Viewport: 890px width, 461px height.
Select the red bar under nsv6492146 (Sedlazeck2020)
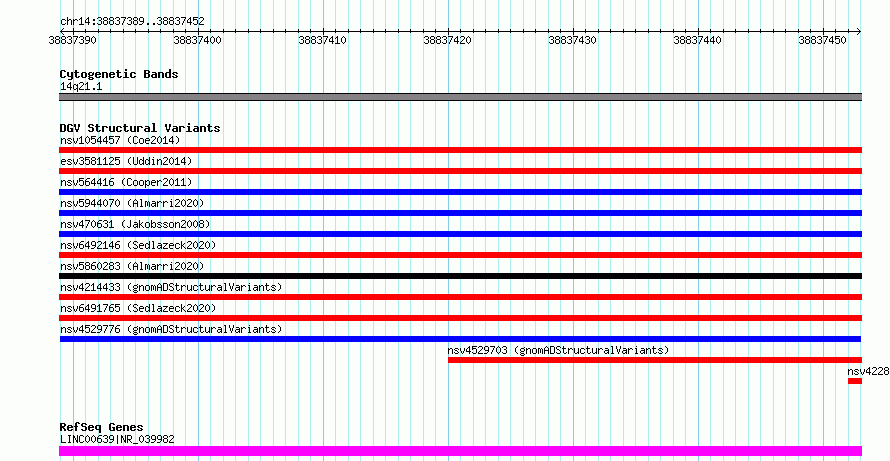coord(460,255)
